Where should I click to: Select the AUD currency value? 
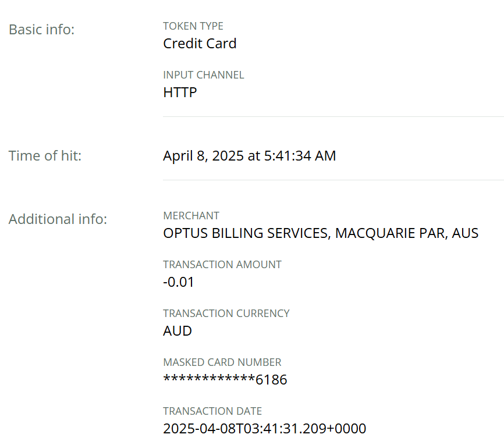pyautogui.click(x=178, y=332)
